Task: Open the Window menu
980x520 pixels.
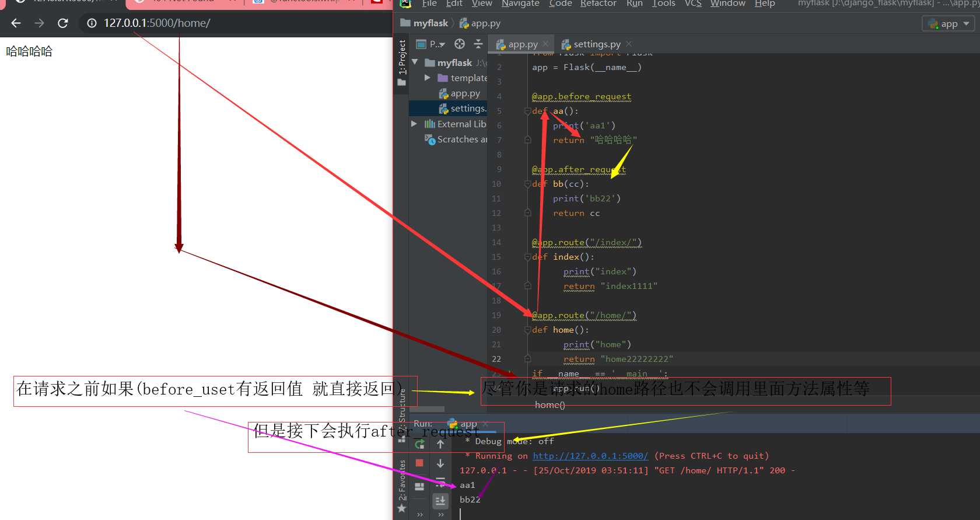Action: click(x=727, y=4)
